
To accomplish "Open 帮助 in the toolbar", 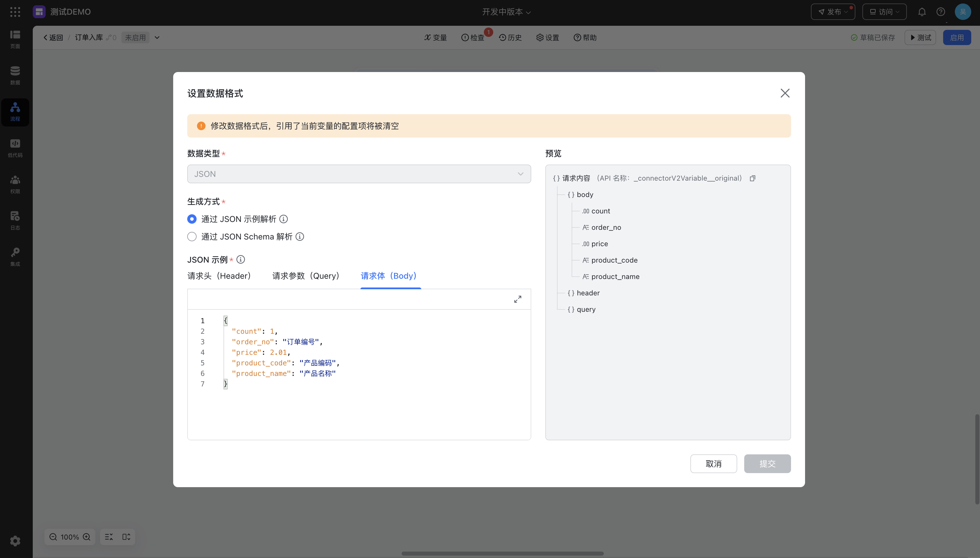I will coord(585,37).
